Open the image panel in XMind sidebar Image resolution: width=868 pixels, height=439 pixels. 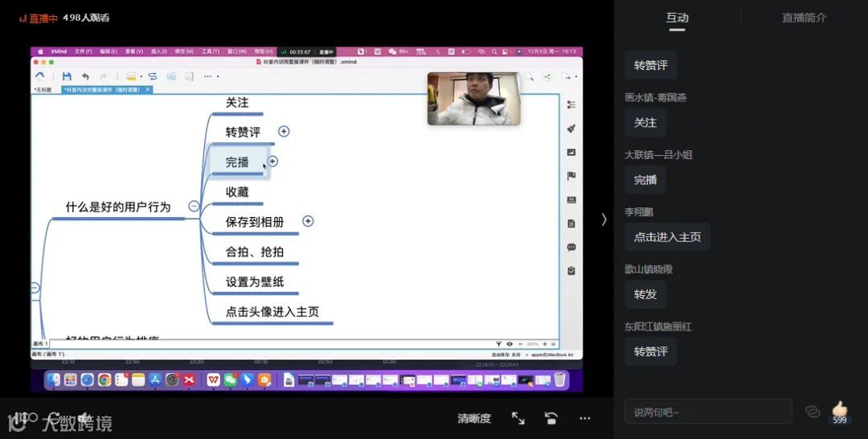coord(571,152)
